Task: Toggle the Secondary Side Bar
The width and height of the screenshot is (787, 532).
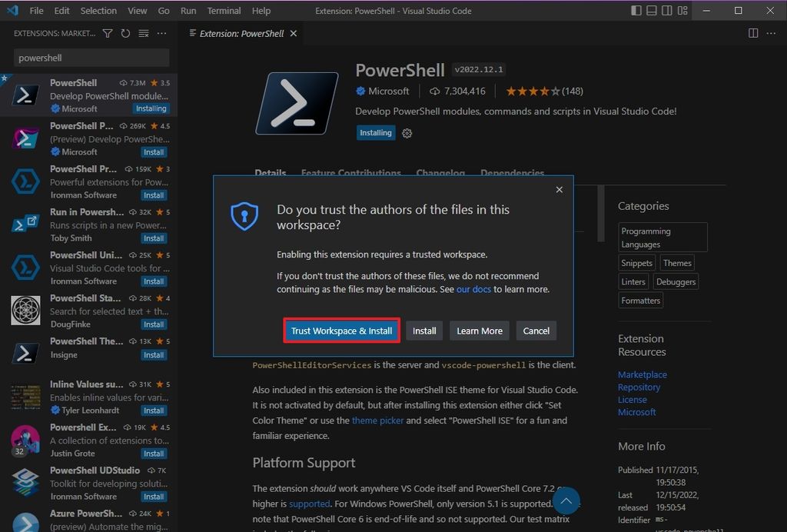Action: point(666,11)
